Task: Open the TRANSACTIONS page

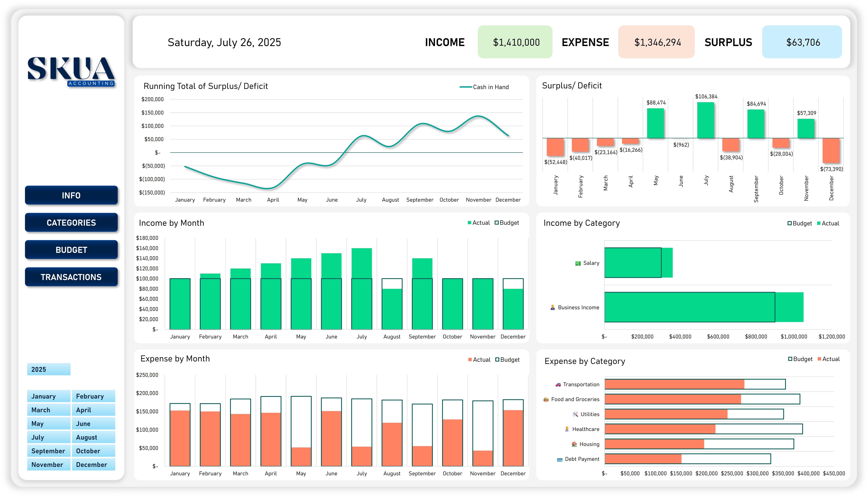Action: point(71,277)
